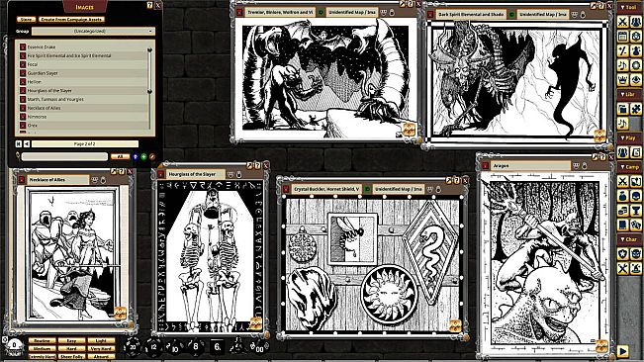Open the puzzle piece modules icon
Screen dimensions: 644x362
pos(636,109)
